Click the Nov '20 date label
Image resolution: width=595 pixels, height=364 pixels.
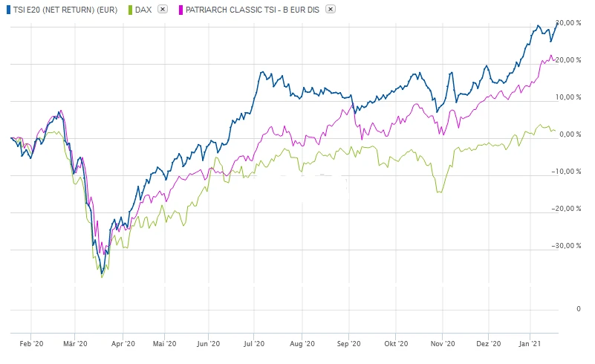click(443, 344)
